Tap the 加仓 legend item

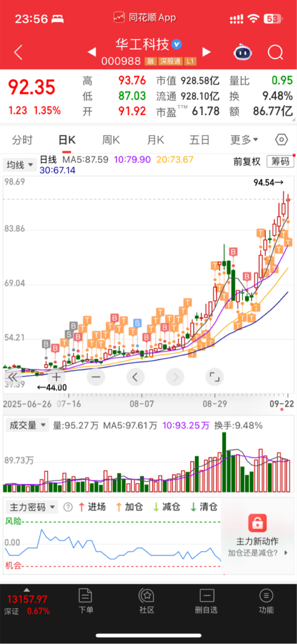click(130, 507)
